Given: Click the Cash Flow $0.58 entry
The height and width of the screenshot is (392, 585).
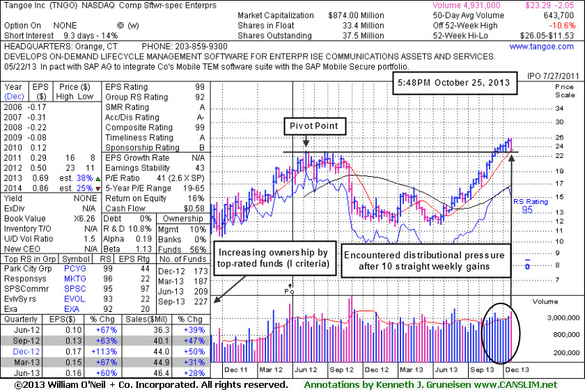Looking at the screenshot, I should pyautogui.click(x=155, y=208).
